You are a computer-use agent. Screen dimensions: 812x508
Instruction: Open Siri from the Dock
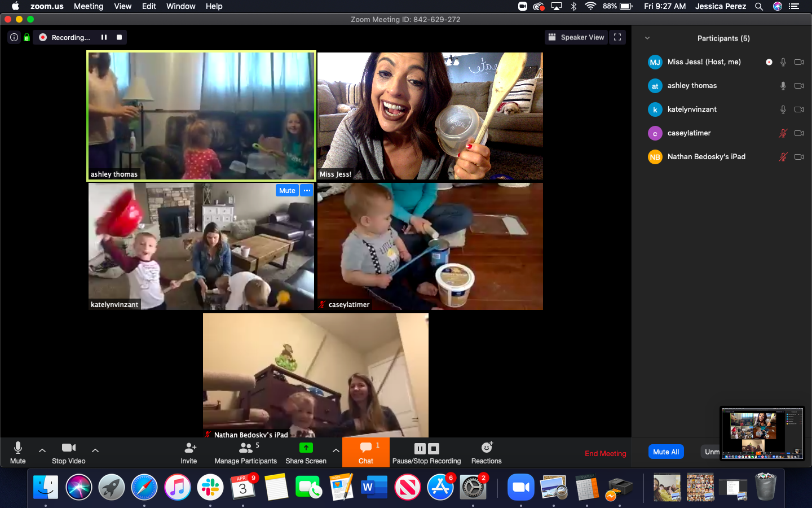79,487
